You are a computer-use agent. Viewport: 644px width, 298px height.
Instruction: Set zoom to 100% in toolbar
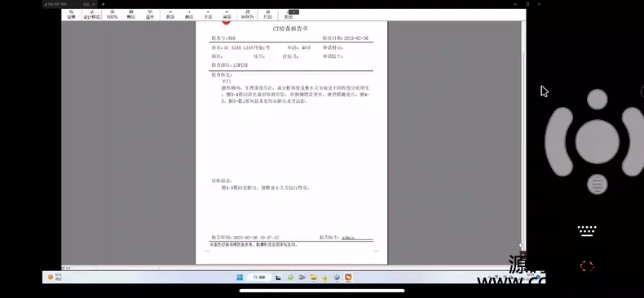click(x=112, y=15)
